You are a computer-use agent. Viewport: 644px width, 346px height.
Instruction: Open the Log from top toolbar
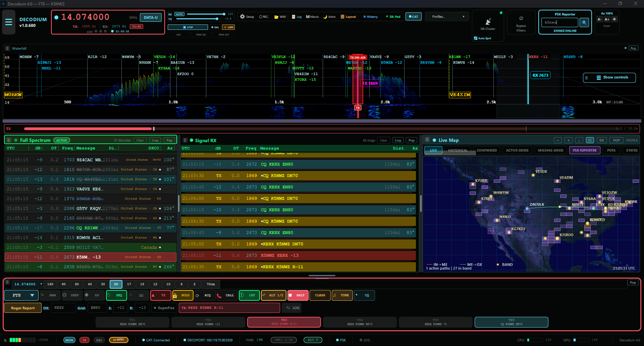click(297, 16)
